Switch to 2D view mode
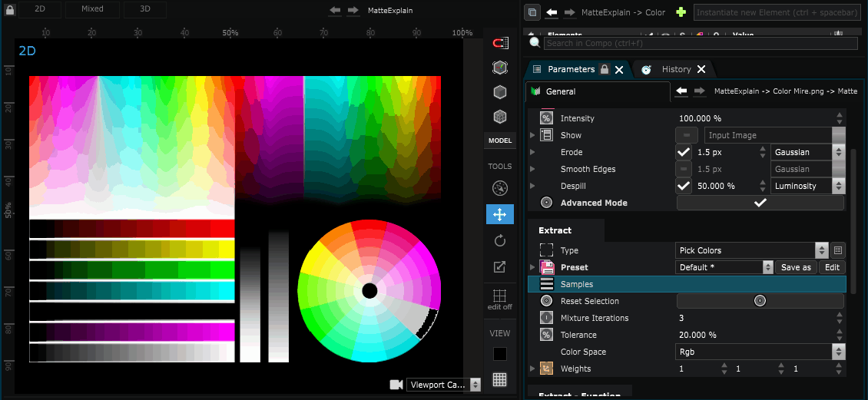Viewport: 868px width, 400px height. 40,9
